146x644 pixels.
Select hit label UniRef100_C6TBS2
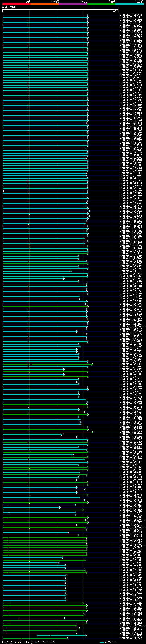click(131, 399)
